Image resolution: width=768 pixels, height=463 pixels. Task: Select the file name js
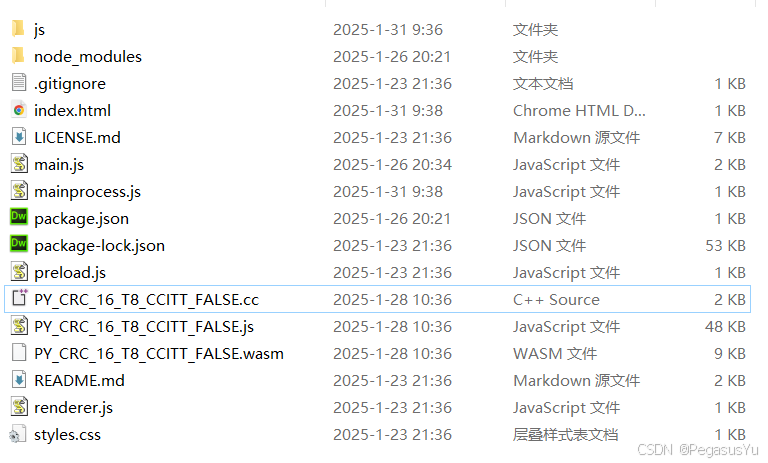(39, 30)
